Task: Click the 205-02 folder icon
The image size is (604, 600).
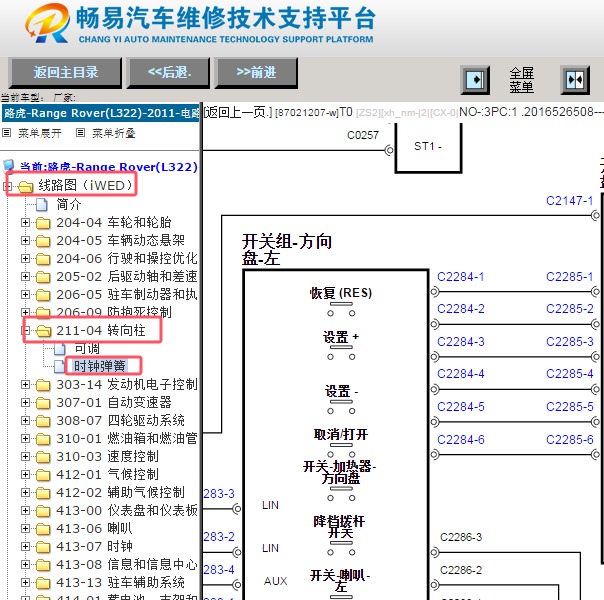Action: point(43,277)
